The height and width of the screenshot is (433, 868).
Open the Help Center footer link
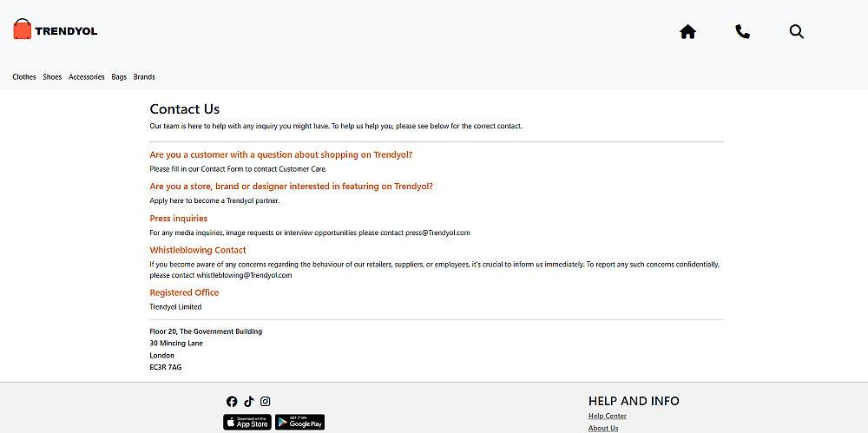click(x=608, y=417)
